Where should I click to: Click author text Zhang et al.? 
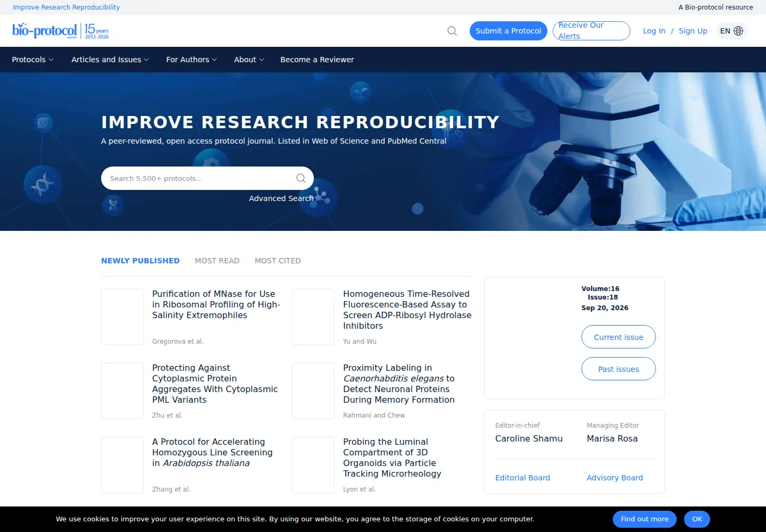171,489
